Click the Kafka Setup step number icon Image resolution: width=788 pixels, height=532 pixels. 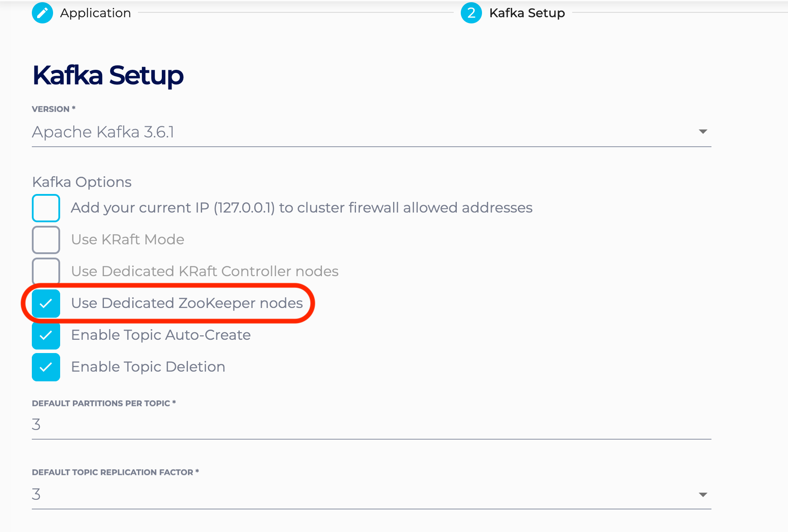tap(471, 13)
